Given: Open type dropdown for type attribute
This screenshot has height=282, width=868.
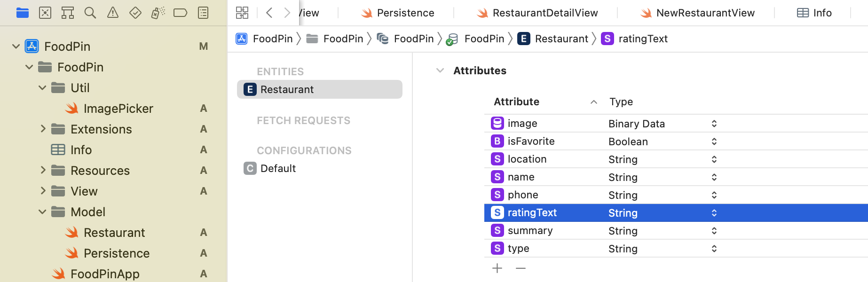Looking at the screenshot, I should tap(714, 249).
